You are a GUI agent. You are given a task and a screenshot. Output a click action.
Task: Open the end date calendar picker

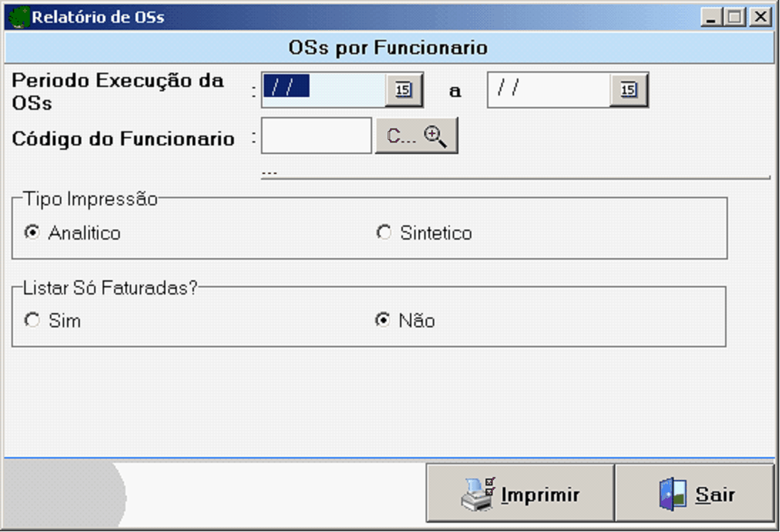pos(628,91)
